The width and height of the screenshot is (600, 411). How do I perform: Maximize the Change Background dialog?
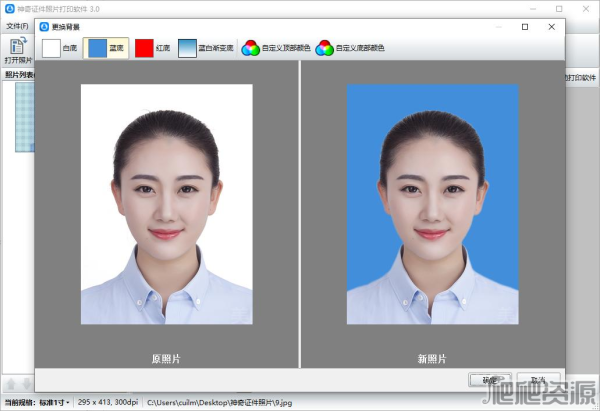[525, 27]
